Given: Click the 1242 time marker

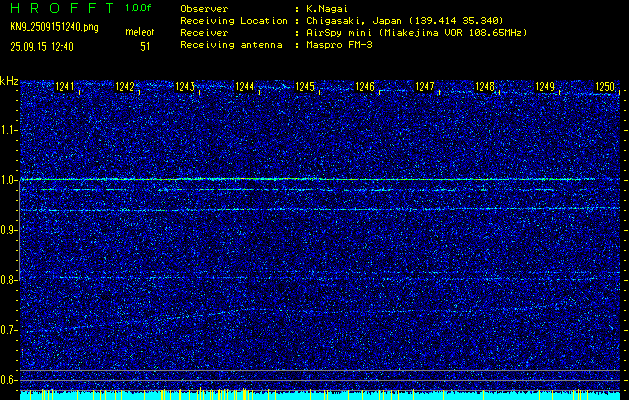Looking at the screenshot, I should point(124,87).
